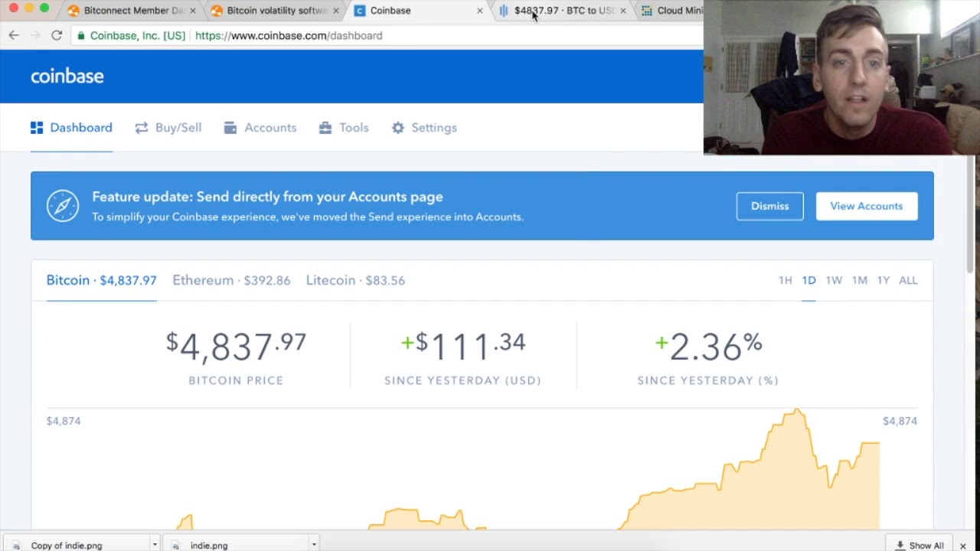Select the Ethereum price tab

231,280
